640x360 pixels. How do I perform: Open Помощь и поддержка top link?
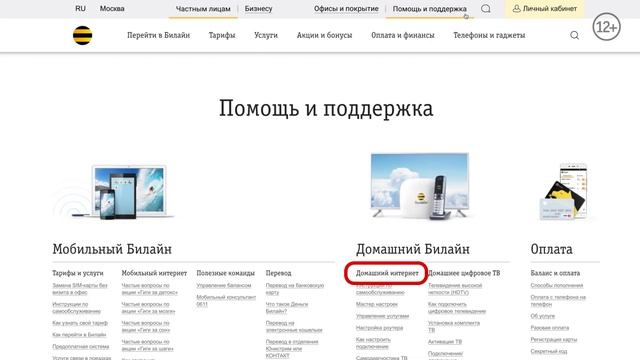click(x=429, y=9)
